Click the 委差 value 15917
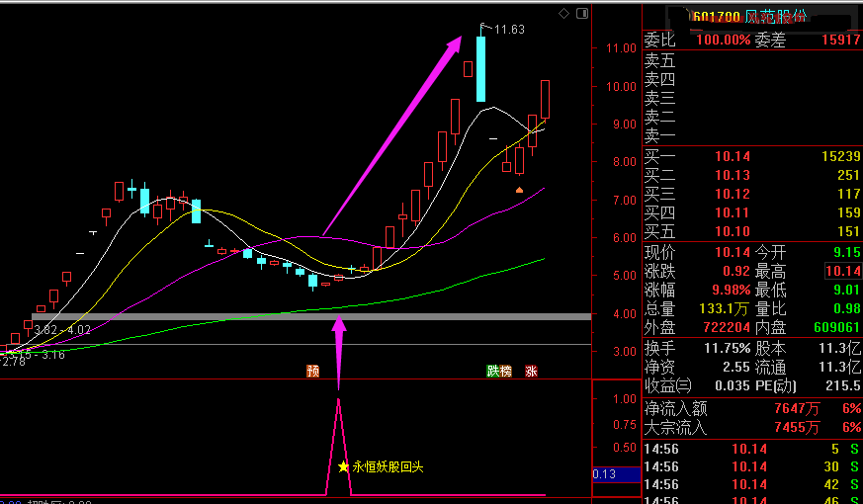Image resolution: width=863 pixels, height=504 pixels. tap(840, 40)
